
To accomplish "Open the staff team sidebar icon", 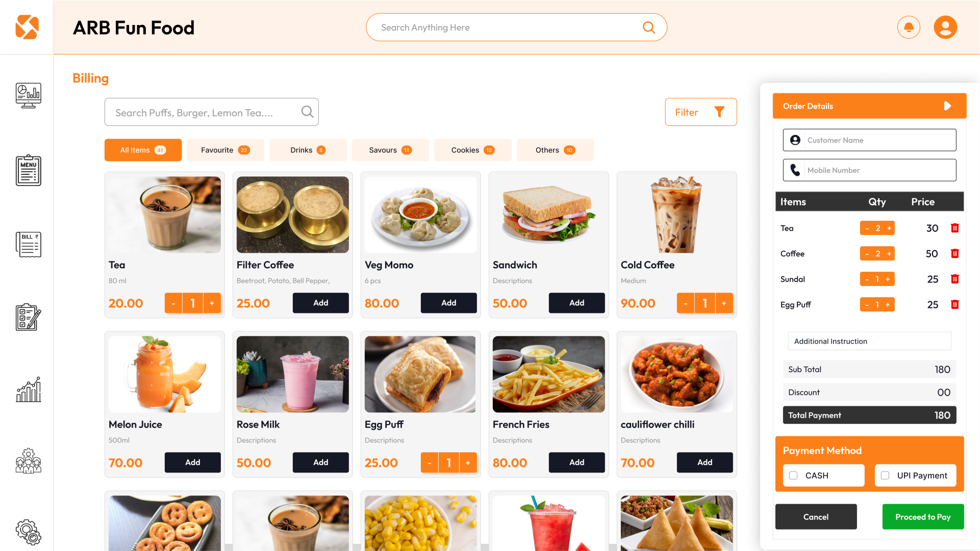I will coord(28,461).
